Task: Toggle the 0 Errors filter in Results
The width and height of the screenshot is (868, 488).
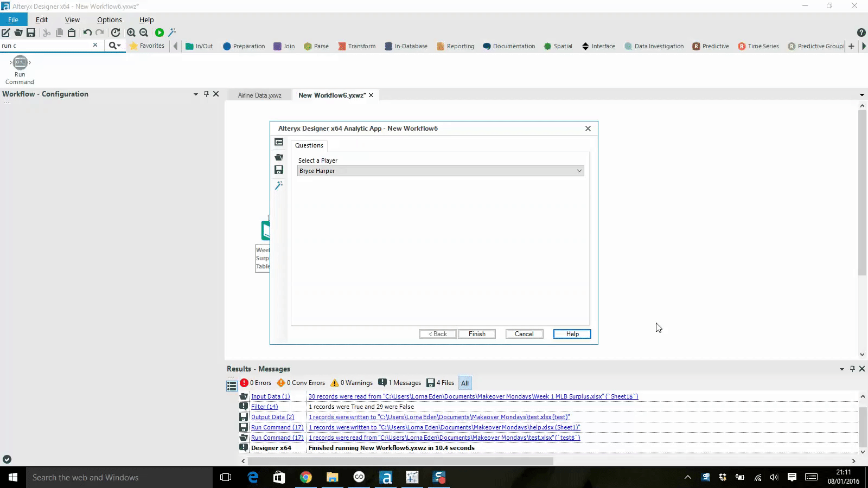Action: click(256, 383)
